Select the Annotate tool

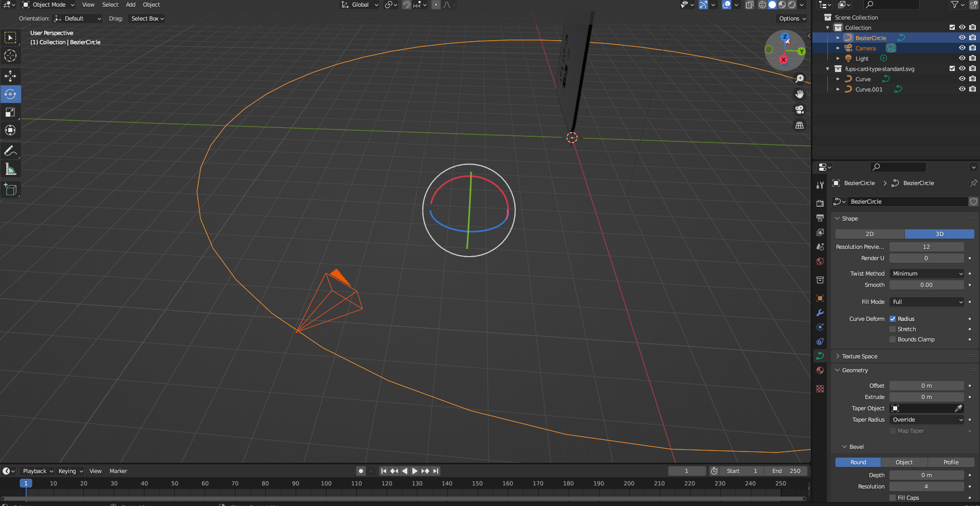(x=10, y=151)
